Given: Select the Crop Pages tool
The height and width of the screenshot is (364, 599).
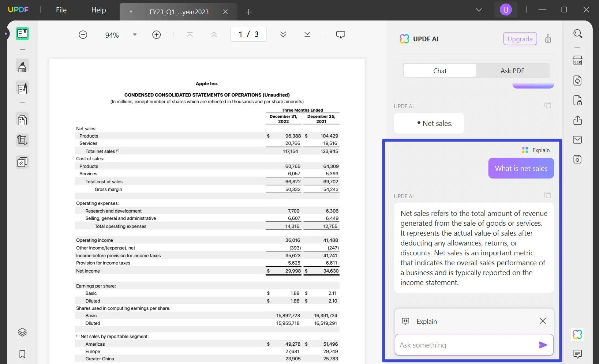Looking at the screenshot, I should tap(22, 140).
